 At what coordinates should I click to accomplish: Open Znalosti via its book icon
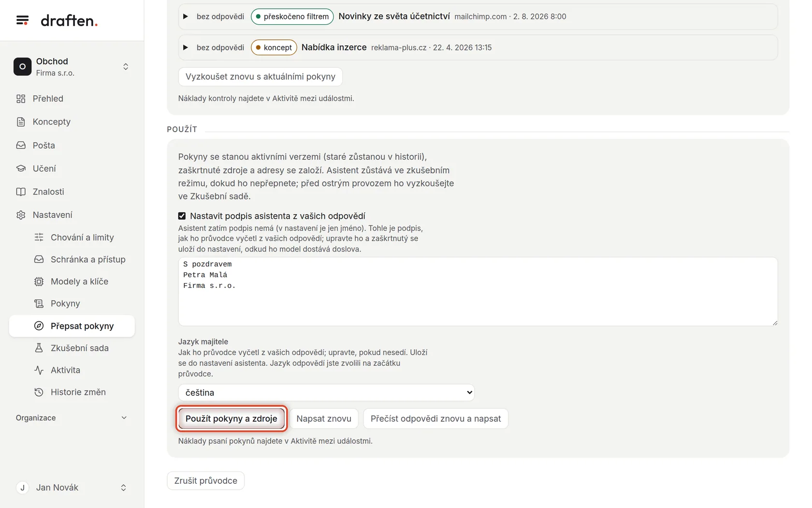point(21,192)
